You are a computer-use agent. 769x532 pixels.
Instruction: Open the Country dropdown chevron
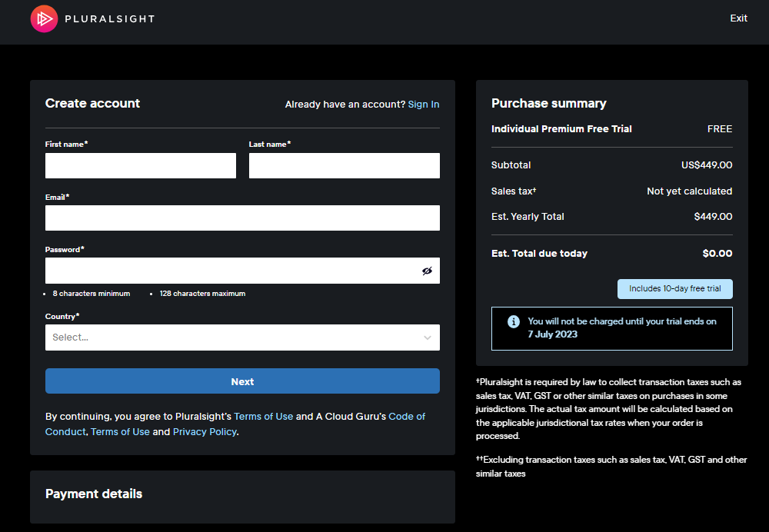tap(427, 337)
